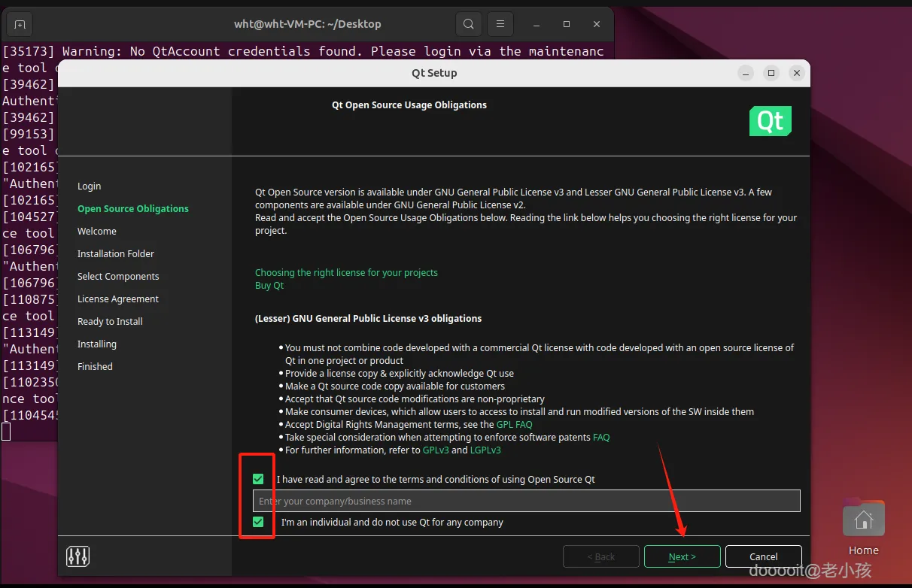Image resolution: width=912 pixels, height=588 pixels.
Task: Open the software patents FAQ link
Action: 601,437
